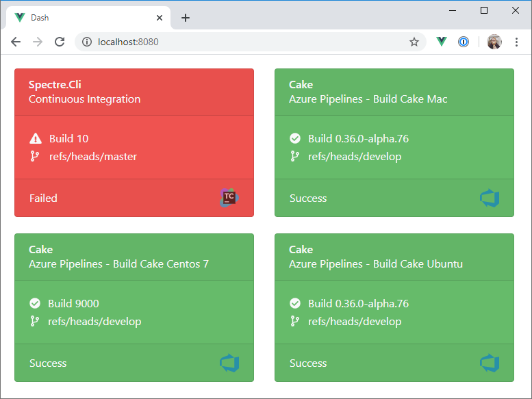This screenshot has height=399, width=532.
Task: Reload the page
Action: tap(60, 42)
